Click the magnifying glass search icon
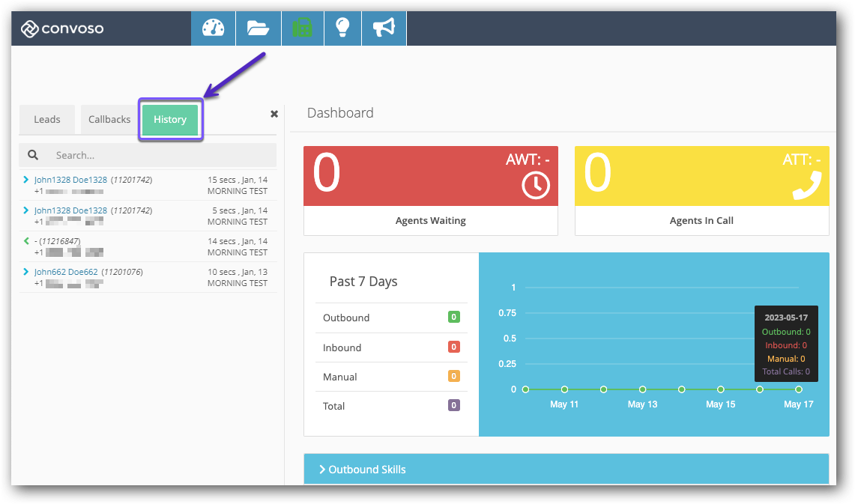Viewport: 855px width, 504px height. (33, 155)
